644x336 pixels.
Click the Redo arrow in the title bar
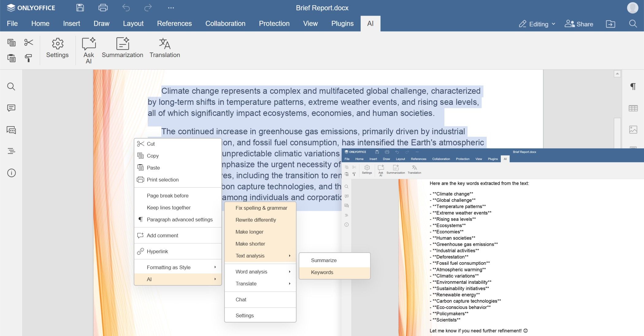pos(148,8)
